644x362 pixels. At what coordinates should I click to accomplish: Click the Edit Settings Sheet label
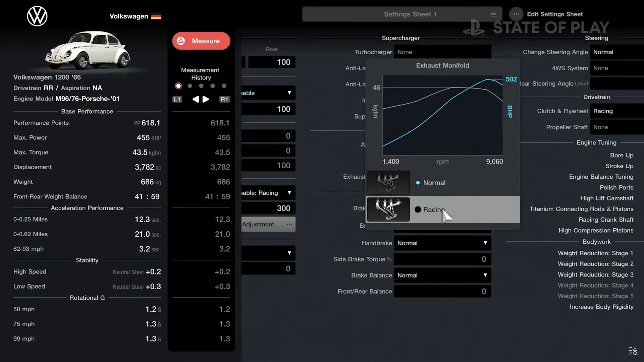pos(555,14)
